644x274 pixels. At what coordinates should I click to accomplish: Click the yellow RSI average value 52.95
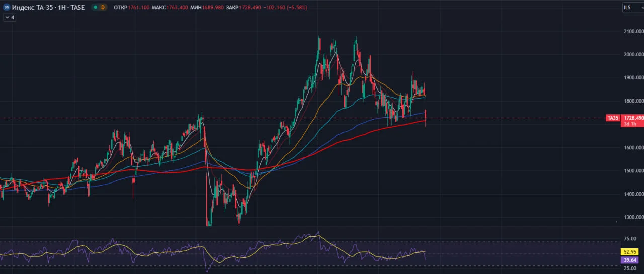point(630,251)
